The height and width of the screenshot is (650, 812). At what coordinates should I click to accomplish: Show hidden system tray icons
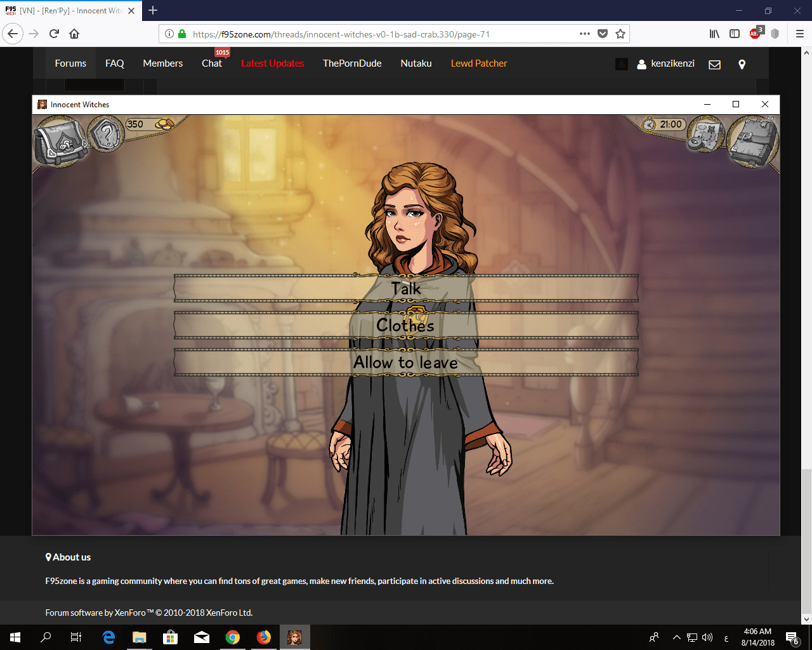click(676, 637)
